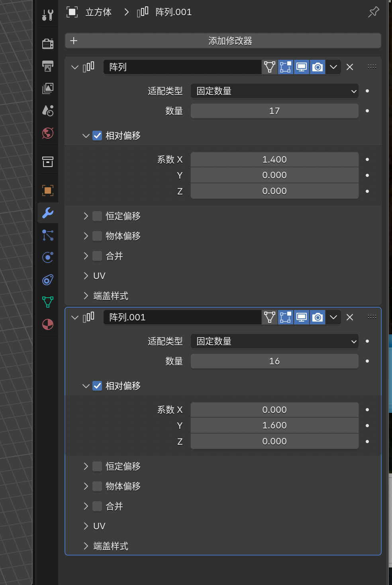
Task: Expand 端盖样式 section in 阵列 modifier
Action: pyautogui.click(x=86, y=296)
